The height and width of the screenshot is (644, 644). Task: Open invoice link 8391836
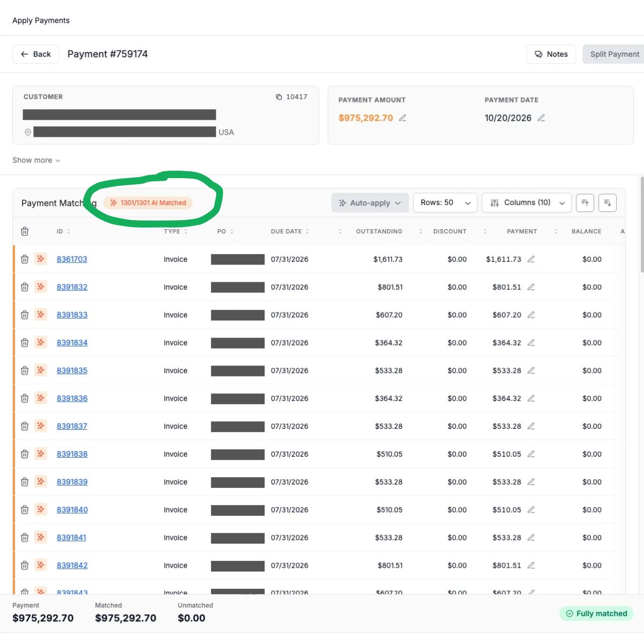[72, 398]
